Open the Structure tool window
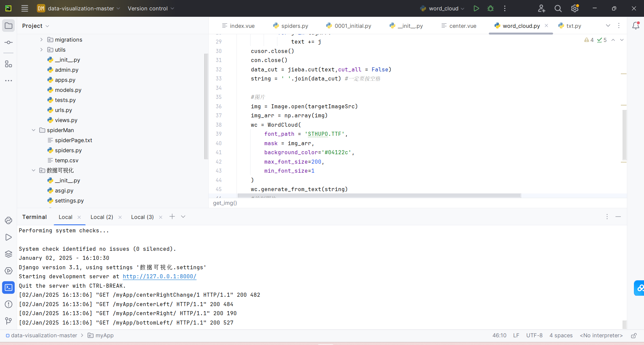This screenshot has height=345, width=644. [x=8, y=64]
